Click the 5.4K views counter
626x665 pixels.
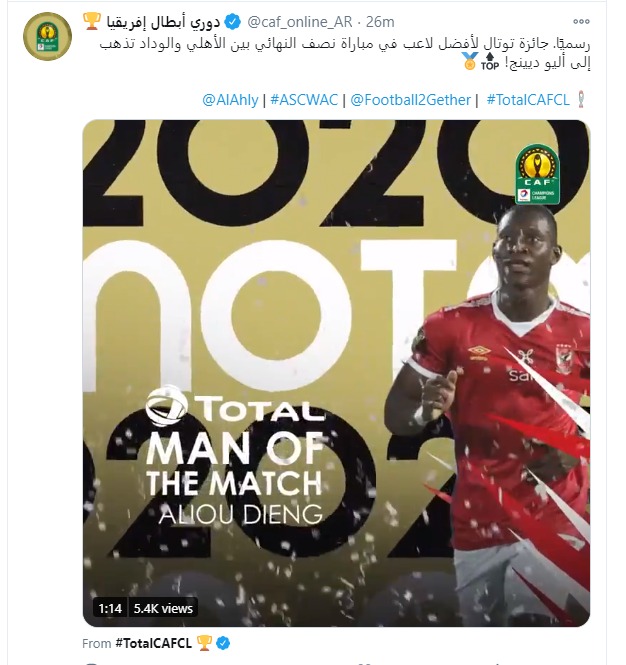click(163, 609)
